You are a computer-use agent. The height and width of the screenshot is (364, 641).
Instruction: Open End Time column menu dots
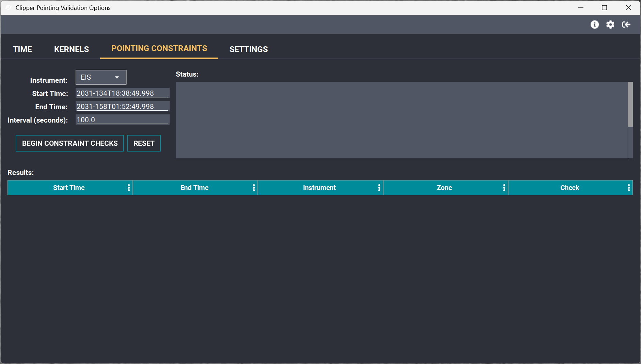[253, 188]
